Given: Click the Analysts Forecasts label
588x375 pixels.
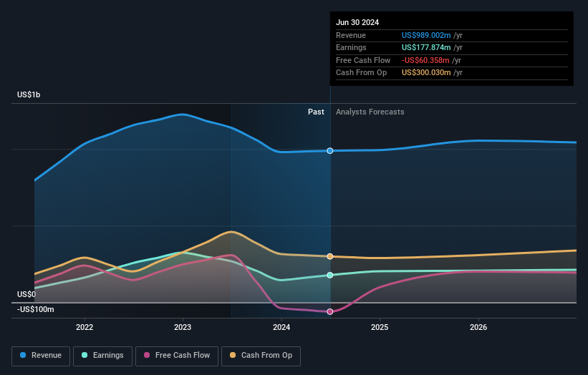Looking at the screenshot, I should (370, 112).
